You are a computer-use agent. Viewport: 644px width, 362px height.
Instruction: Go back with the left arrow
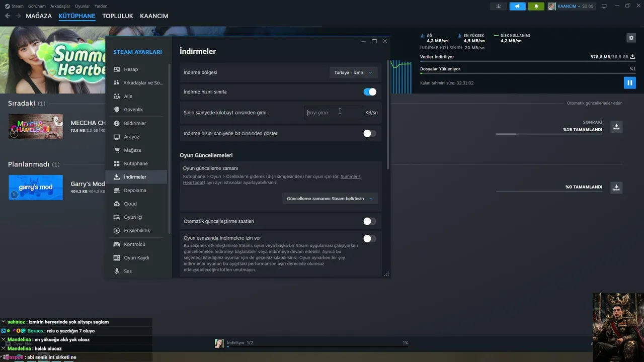(8, 16)
